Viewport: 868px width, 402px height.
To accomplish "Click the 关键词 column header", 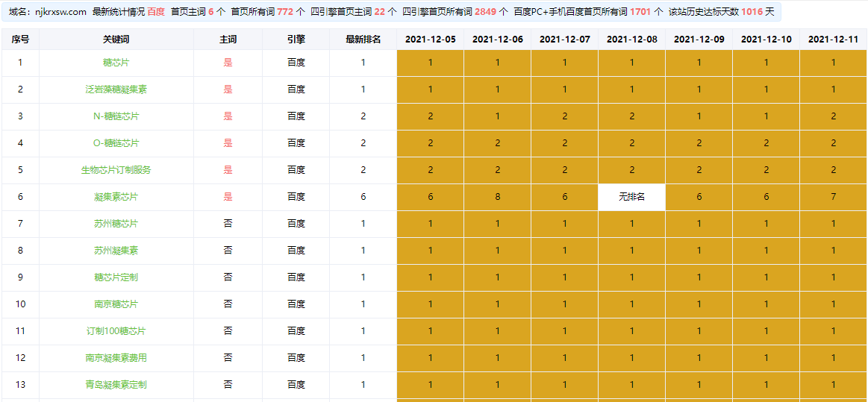I will [116, 40].
